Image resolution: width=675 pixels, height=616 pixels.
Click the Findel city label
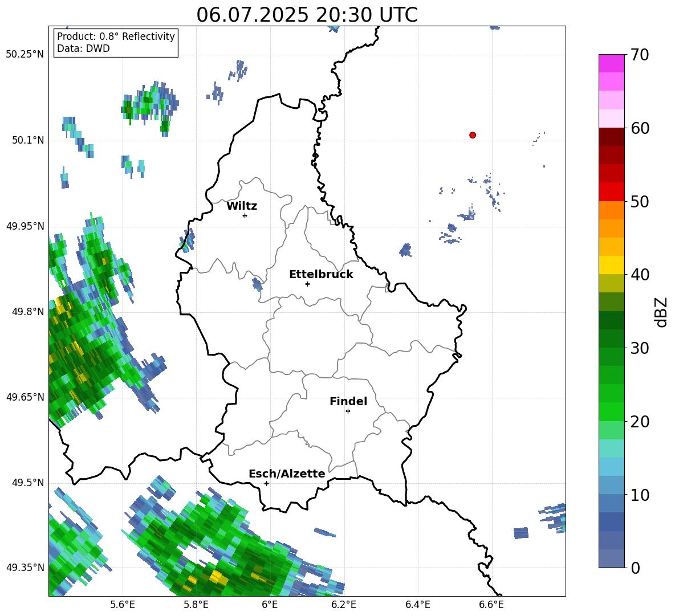tap(348, 401)
